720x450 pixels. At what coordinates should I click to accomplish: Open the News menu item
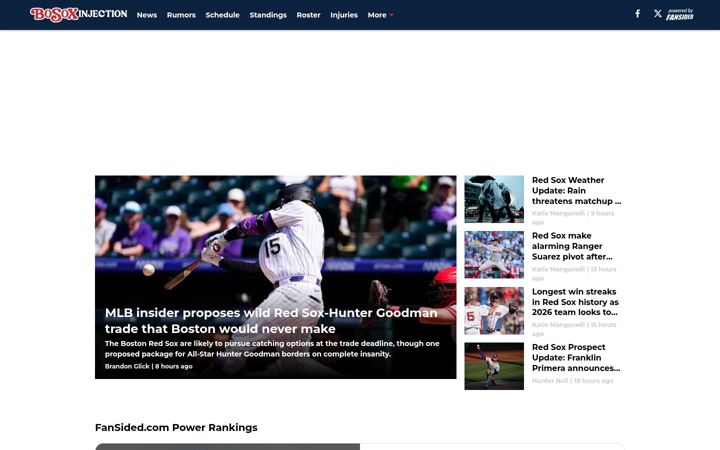(147, 15)
